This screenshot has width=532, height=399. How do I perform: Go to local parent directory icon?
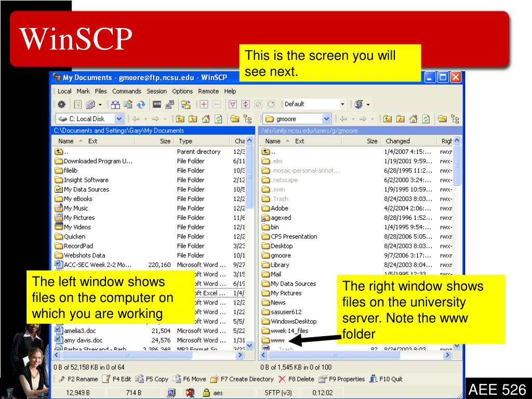coord(180,119)
